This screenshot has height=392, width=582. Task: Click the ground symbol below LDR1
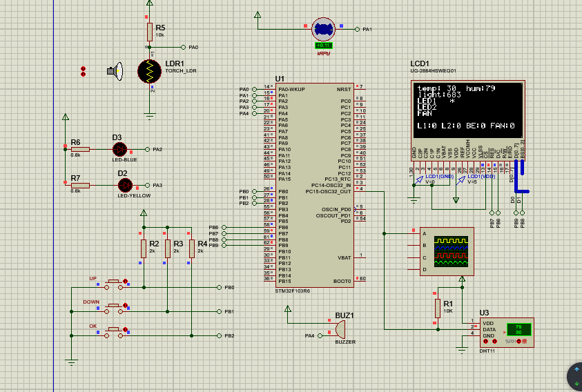[150, 117]
